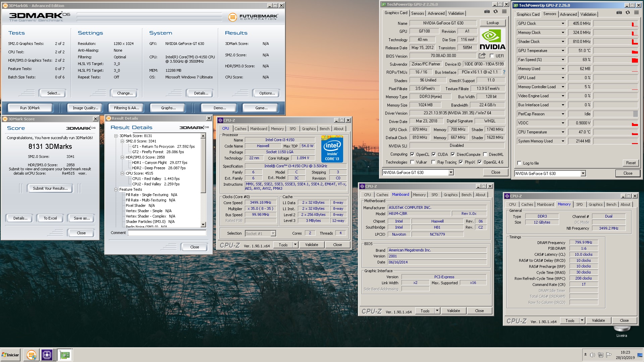Viewport: 644px width, 362px height.
Task: Open the CPU-Z taskbar icon
Action: tap(47, 355)
